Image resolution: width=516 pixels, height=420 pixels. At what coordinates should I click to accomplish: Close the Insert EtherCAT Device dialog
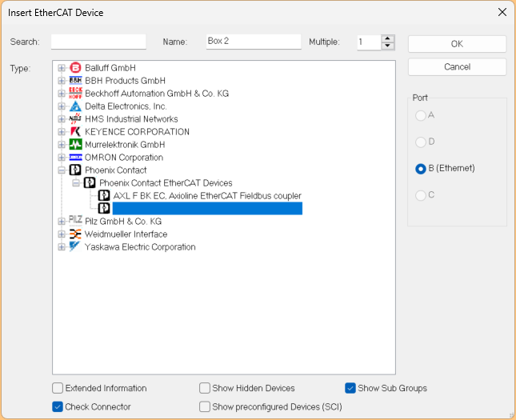[x=502, y=12]
